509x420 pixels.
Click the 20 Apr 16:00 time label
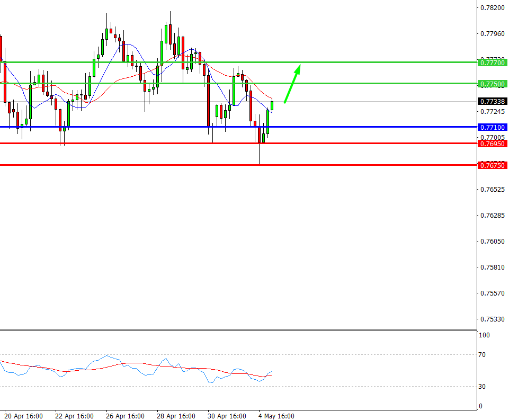click(23, 416)
